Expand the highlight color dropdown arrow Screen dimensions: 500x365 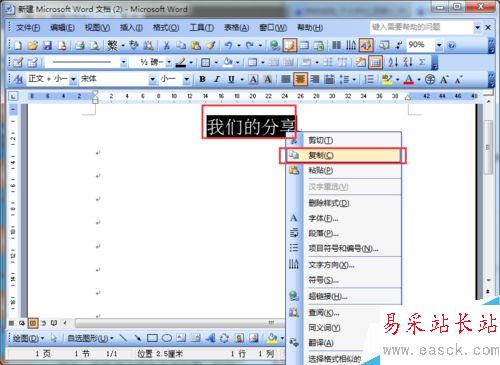tap(397, 79)
